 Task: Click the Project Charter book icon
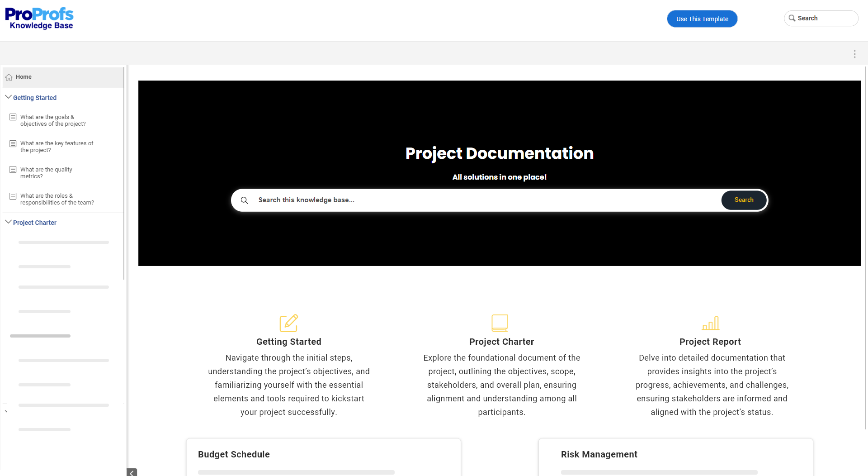click(x=500, y=323)
